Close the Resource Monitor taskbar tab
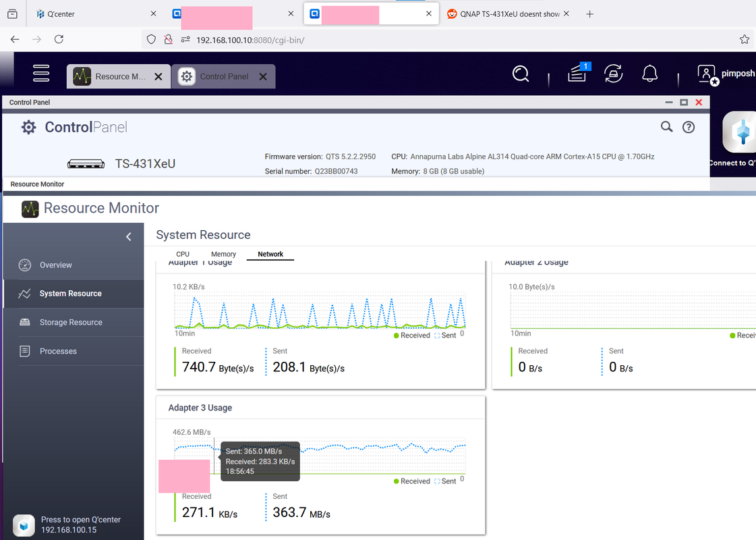The width and height of the screenshot is (756, 540). tap(158, 77)
